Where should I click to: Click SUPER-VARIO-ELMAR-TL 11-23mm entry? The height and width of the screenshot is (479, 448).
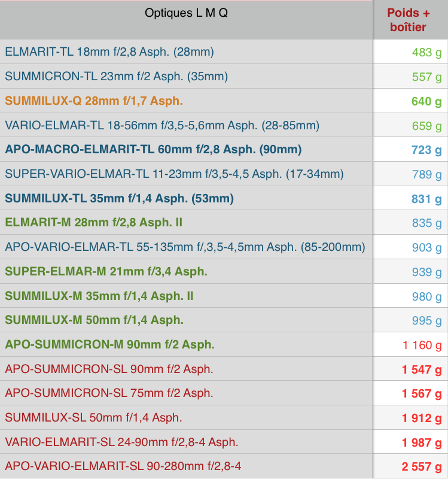(x=174, y=174)
